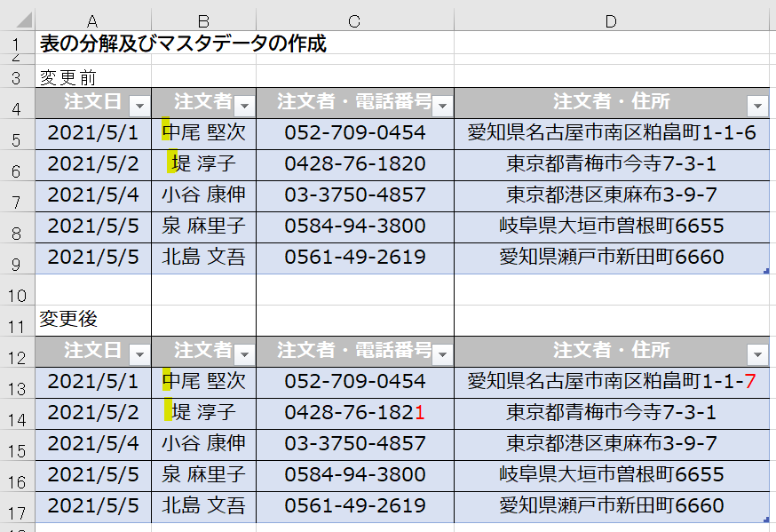The image size is (776, 532).
Task: Expand 注文者・住所 filter in row 12
Action: pyautogui.click(x=757, y=355)
